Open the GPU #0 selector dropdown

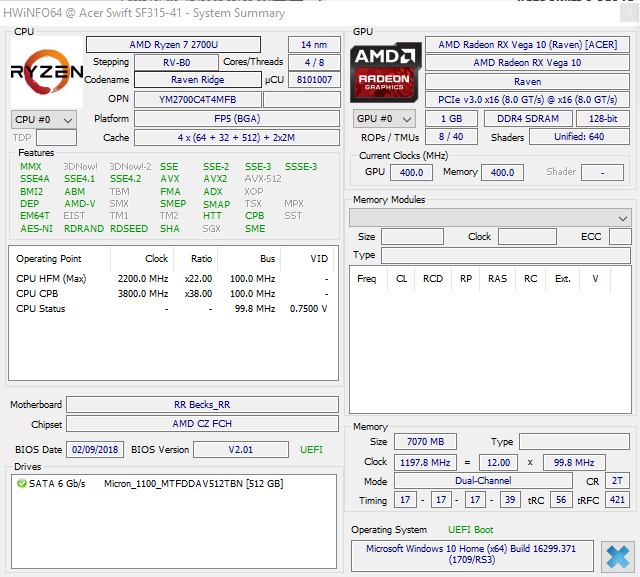384,119
